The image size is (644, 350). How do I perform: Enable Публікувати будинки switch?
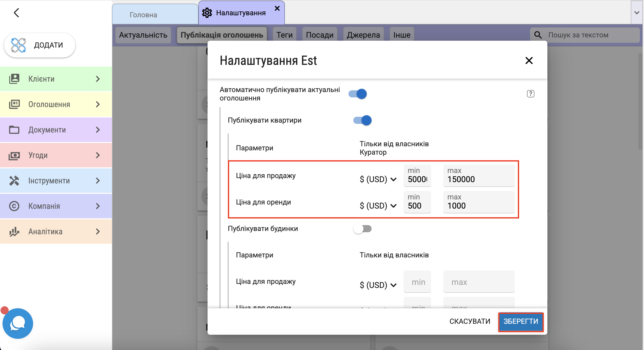(362, 229)
